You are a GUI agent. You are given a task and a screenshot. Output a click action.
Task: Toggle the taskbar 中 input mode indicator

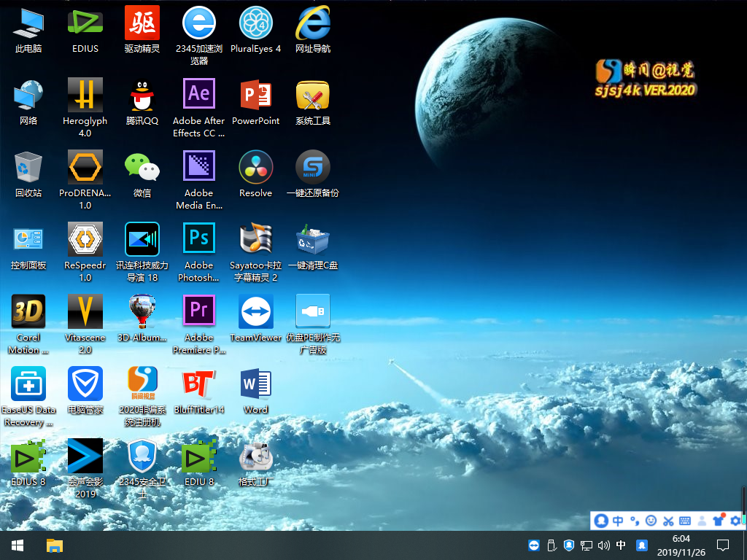621,545
